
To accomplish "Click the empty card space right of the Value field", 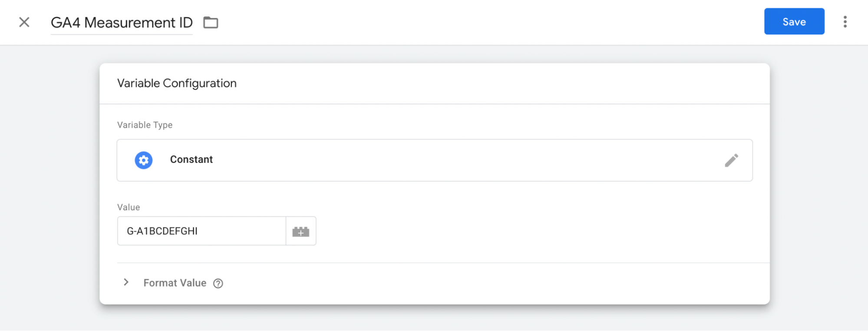I will [x=538, y=231].
